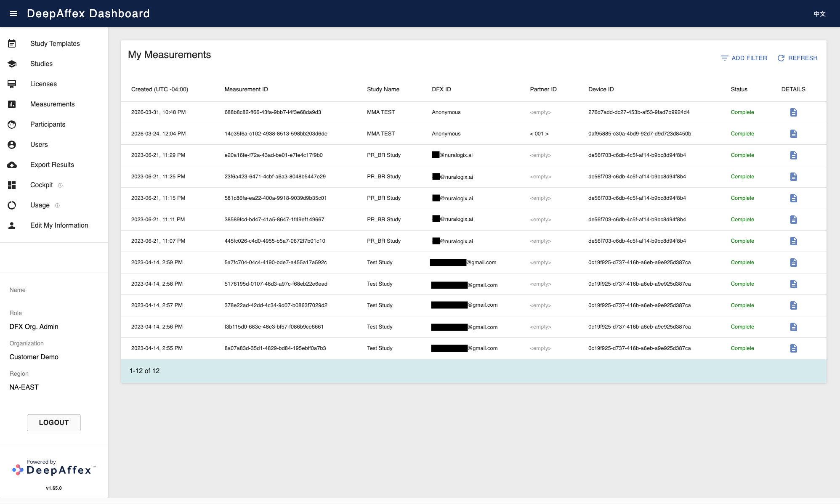Click the info icon beside Usage
840x504 pixels.
tap(57, 205)
